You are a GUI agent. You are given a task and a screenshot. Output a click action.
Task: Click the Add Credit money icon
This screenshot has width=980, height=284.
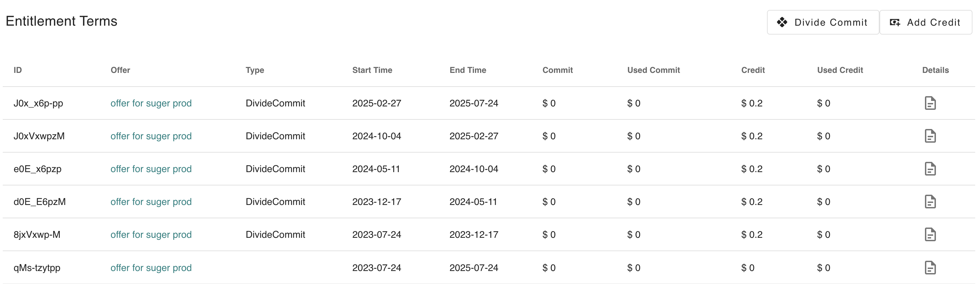[895, 23]
